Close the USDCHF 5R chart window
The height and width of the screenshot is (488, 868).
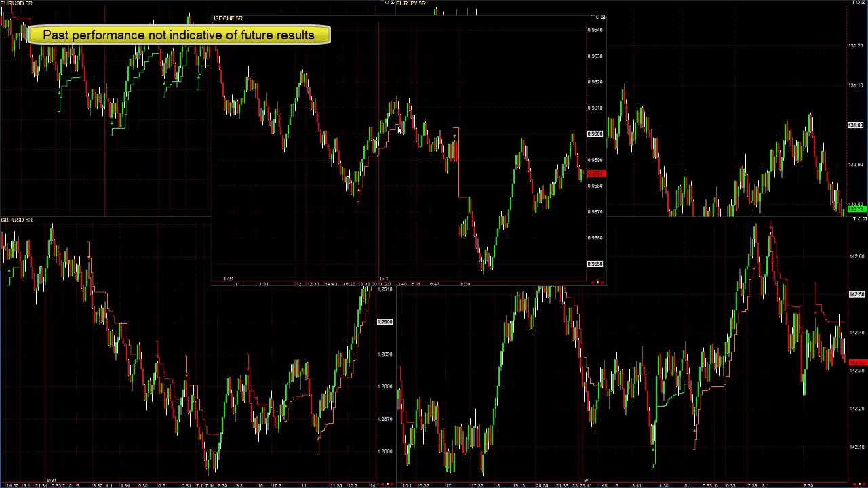(603, 17)
